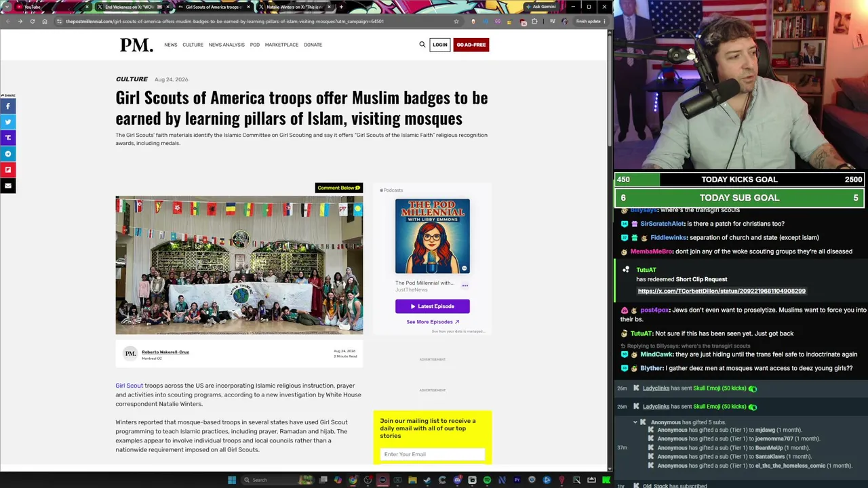Screen dimensions: 868x488
Task: Click the Today Kicks Goal progress bar
Action: pyautogui.click(x=739, y=180)
